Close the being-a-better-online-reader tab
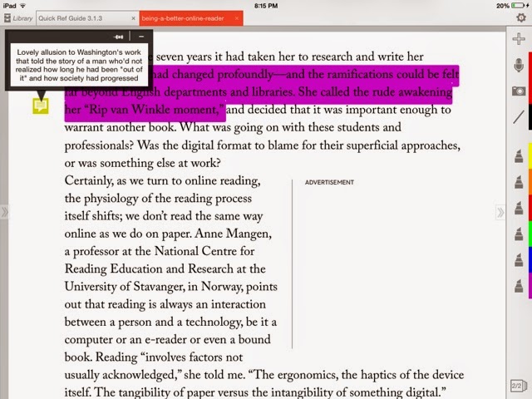 (237, 18)
